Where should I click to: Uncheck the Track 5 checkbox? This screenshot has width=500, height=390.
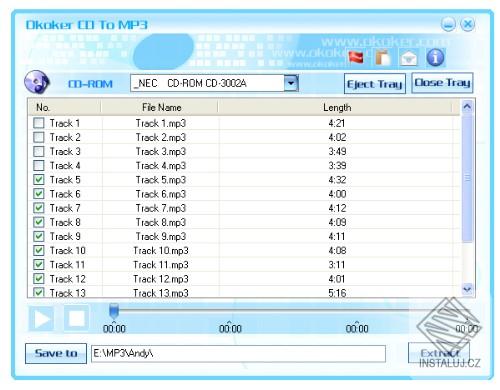pyautogui.click(x=39, y=180)
